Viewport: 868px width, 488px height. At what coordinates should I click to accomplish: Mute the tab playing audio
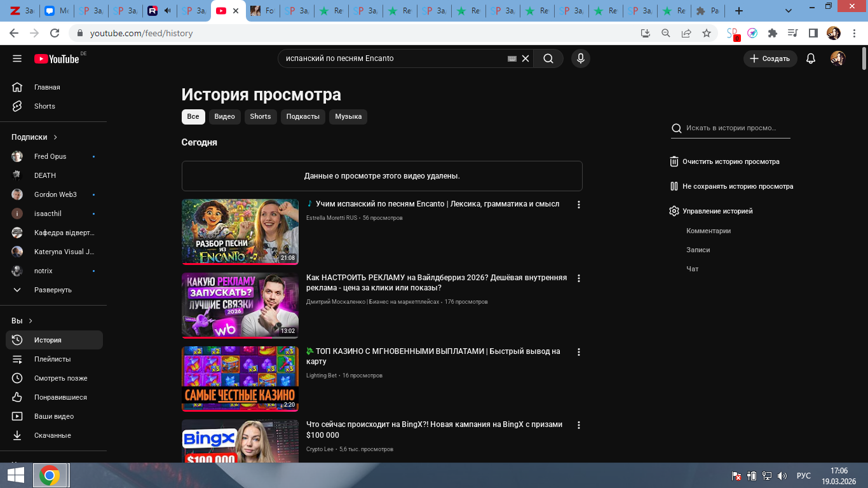click(x=168, y=11)
